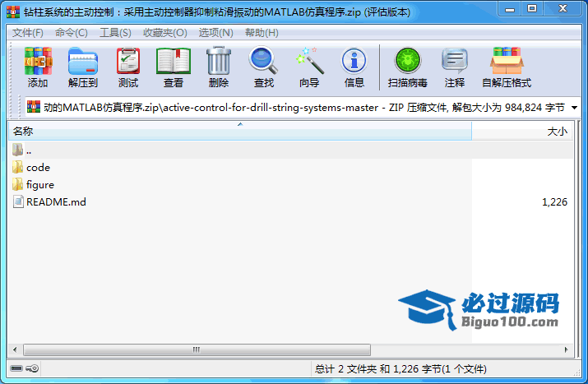The width and height of the screenshot is (588, 384).
Task: Select the figure folder icon
Action: (x=17, y=184)
